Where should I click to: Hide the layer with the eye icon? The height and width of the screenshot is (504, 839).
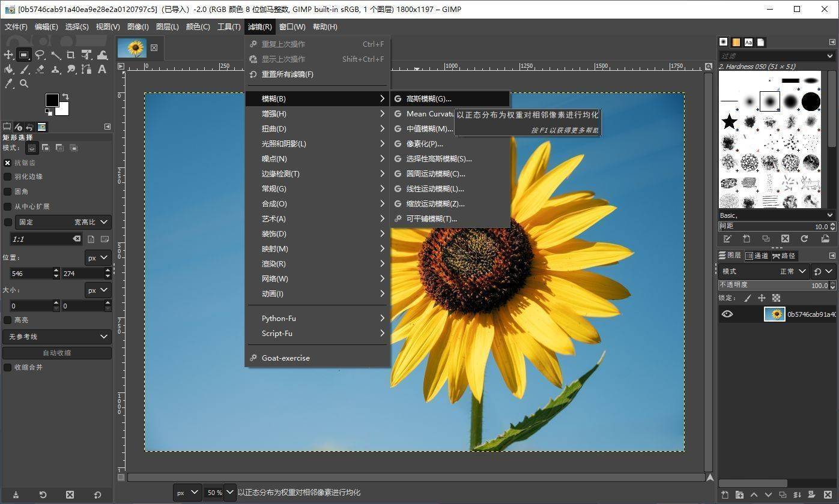[x=727, y=314]
